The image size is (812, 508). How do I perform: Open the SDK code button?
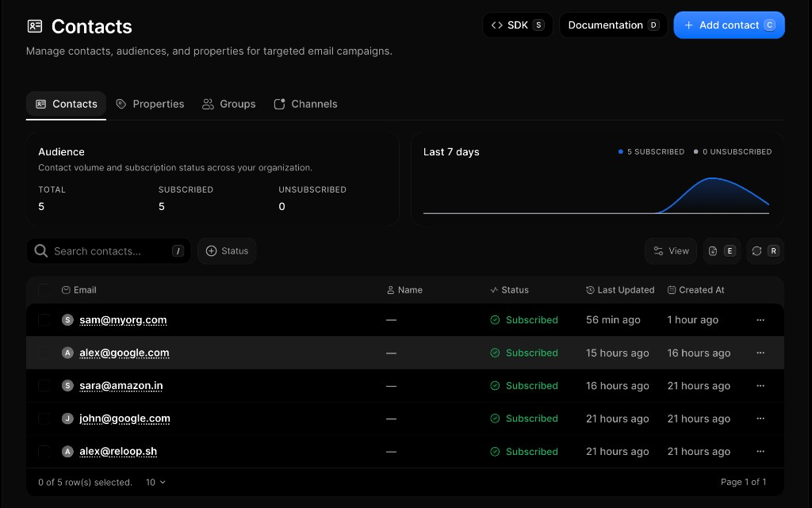[x=517, y=25]
